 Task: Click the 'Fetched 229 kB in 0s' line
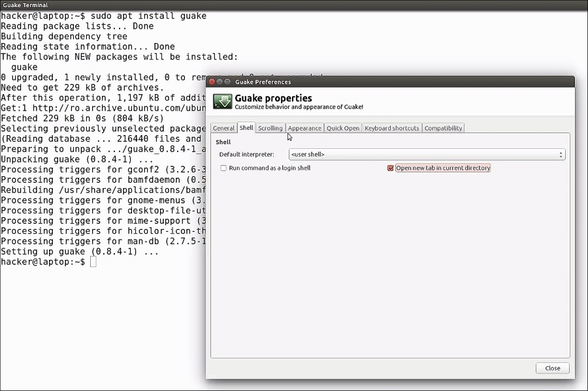[82, 118]
